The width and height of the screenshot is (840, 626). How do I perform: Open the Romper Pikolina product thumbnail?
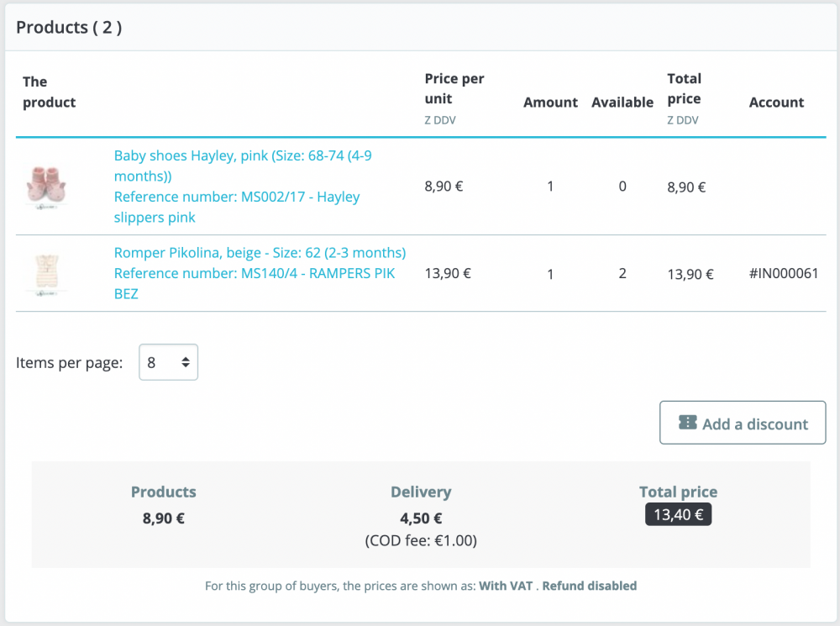click(x=46, y=273)
